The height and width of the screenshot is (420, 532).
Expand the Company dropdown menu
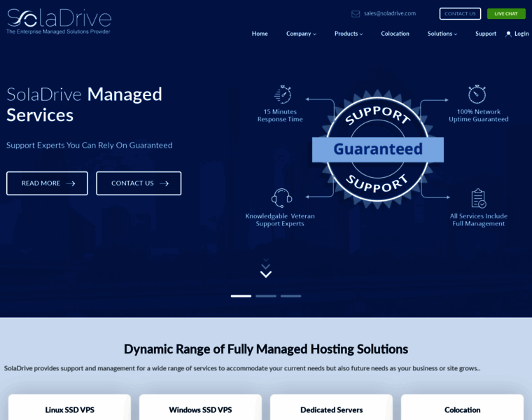[x=301, y=34]
